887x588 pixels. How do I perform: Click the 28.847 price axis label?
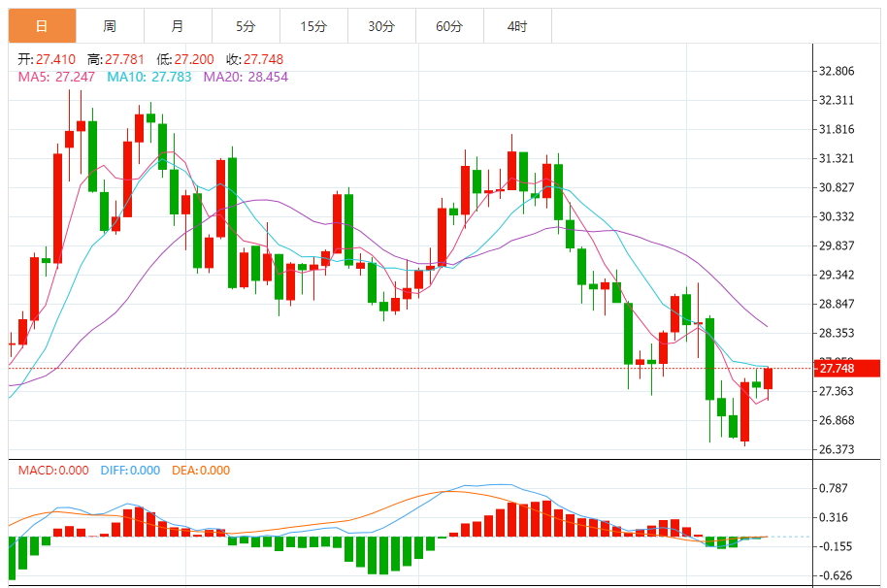click(837, 304)
